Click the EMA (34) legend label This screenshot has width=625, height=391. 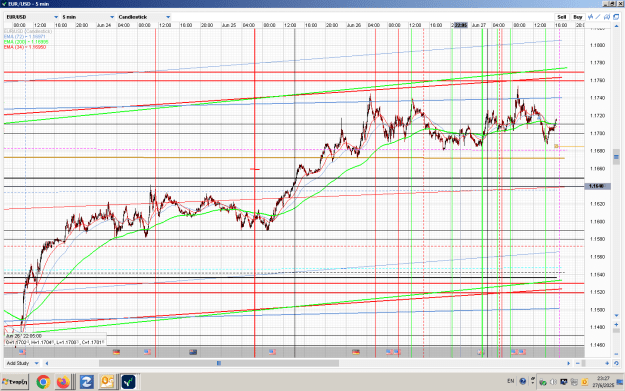(25, 47)
